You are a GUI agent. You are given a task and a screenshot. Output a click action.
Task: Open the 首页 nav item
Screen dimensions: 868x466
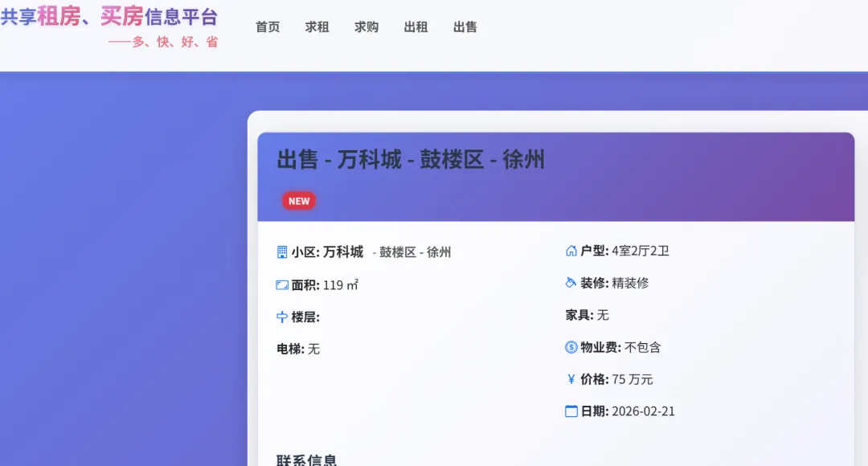(268, 27)
